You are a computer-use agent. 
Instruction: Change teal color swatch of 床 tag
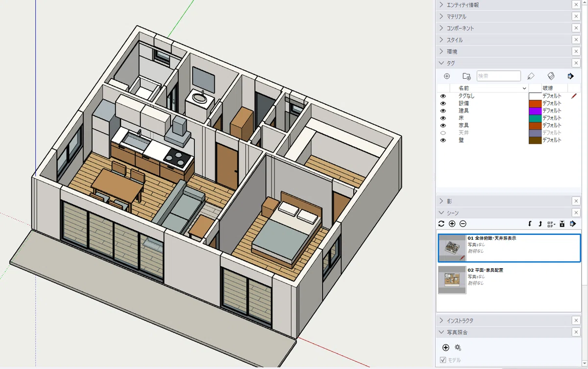535,118
